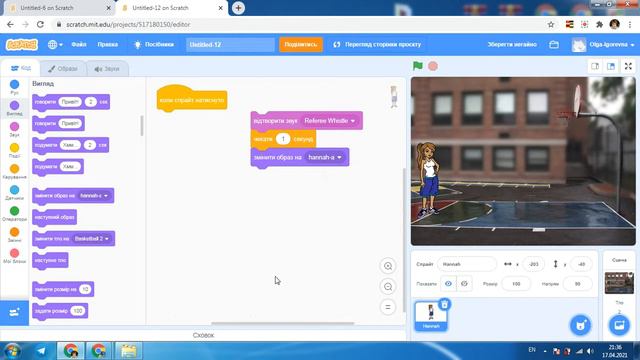Click the sprite x coordinate field
Image resolution: width=640 pixels, height=360 pixels.
[x=533, y=264]
